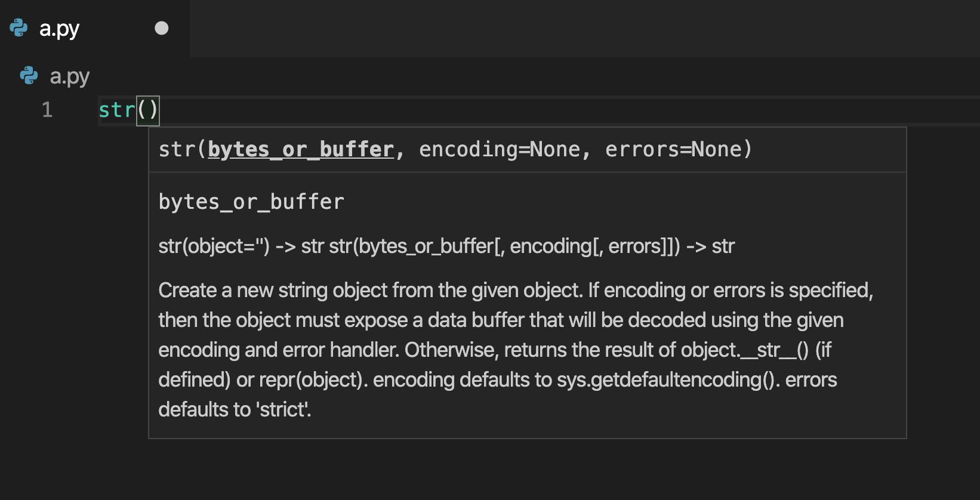
Task: Click inside the parentheses after str
Action: point(147,110)
